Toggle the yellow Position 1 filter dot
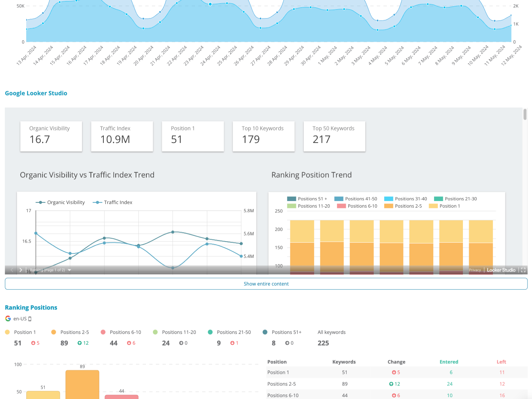532x399 pixels. point(7,332)
